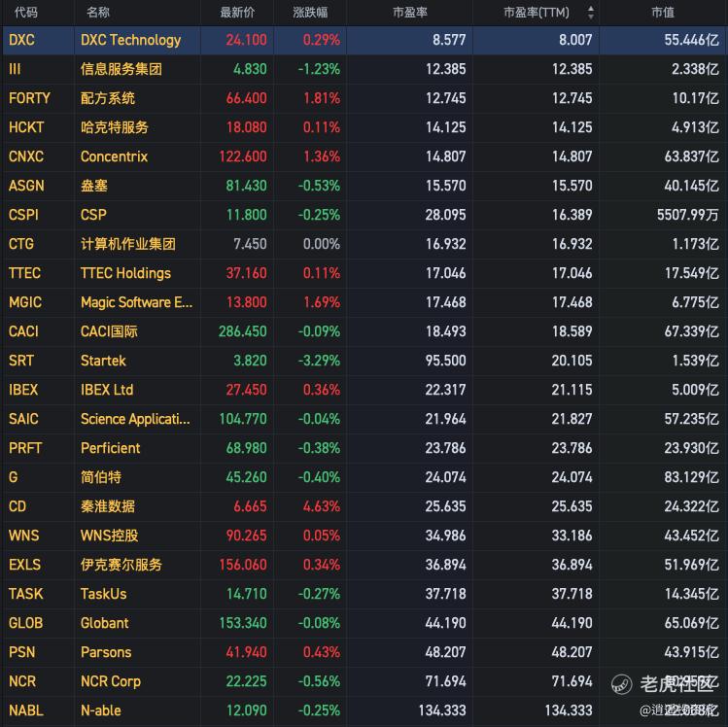Select ticker IBEX

click(22, 390)
